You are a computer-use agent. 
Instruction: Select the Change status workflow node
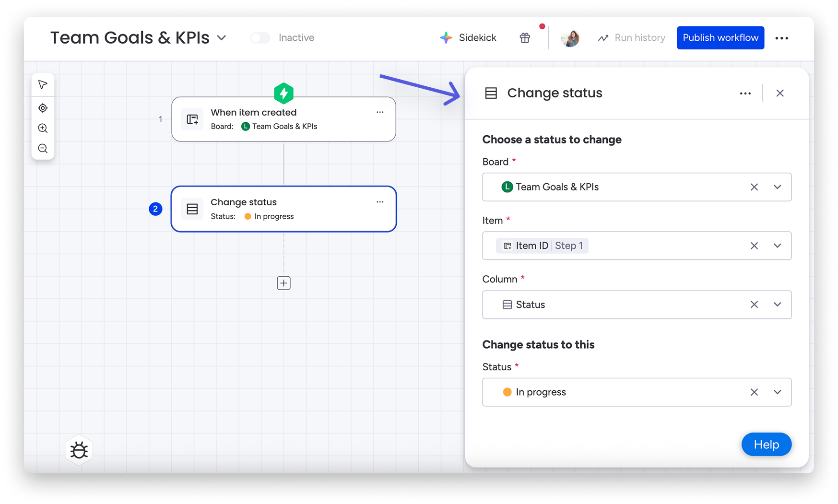283,209
